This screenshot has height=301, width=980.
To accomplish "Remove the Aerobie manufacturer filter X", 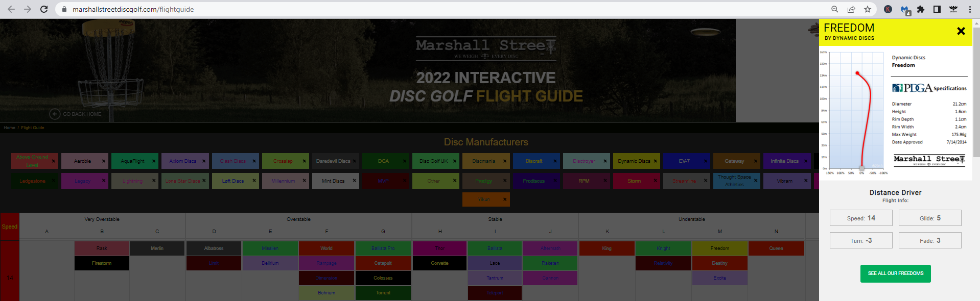I will point(104,161).
